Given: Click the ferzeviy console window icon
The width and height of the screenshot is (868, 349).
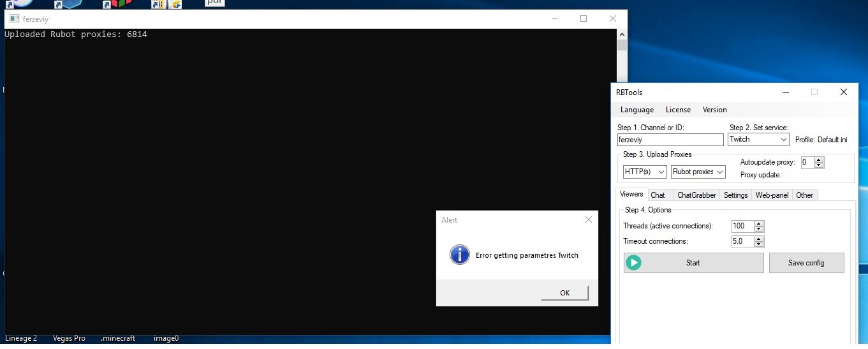Looking at the screenshot, I should 13,19.
